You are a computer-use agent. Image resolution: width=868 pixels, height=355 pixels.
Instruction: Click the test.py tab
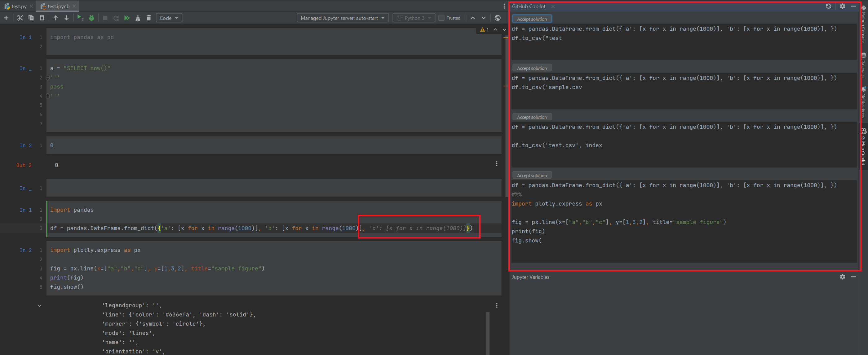tap(17, 6)
